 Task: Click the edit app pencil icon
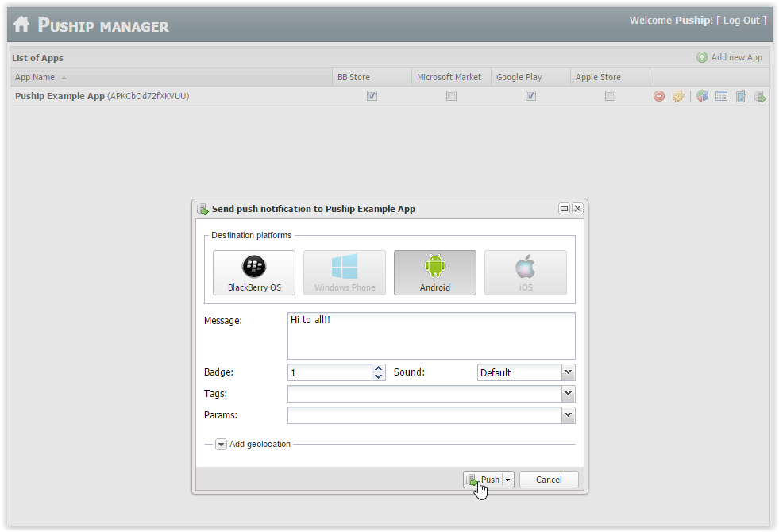tap(678, 96)
